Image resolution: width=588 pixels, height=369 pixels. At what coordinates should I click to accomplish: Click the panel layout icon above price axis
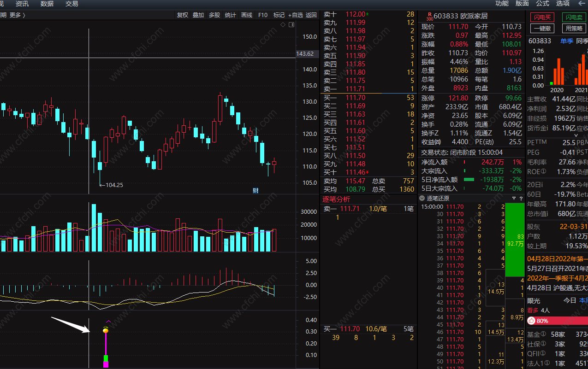[x=291, y=24]
